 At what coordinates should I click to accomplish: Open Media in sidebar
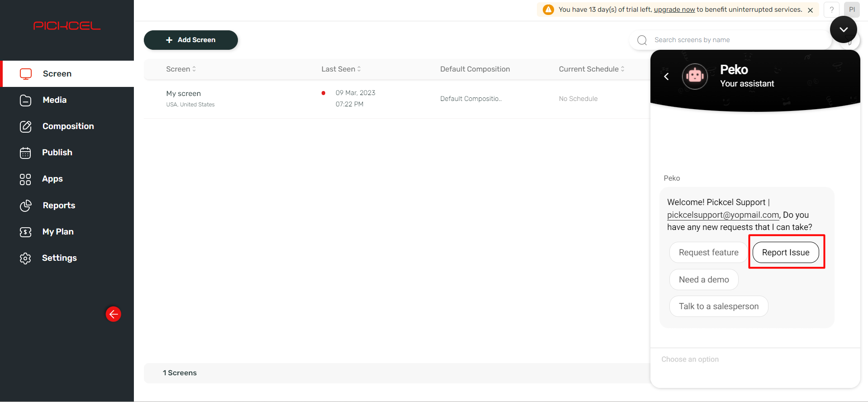(55, 100)
